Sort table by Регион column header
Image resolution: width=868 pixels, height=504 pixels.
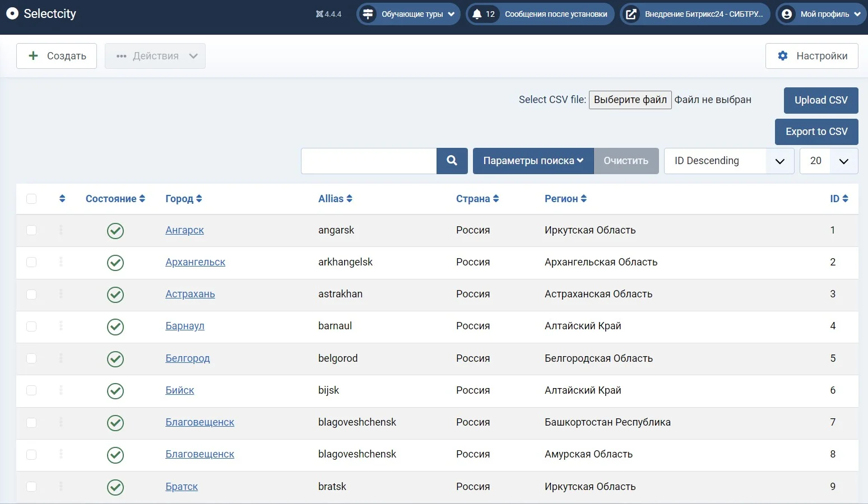pos(565,199)
